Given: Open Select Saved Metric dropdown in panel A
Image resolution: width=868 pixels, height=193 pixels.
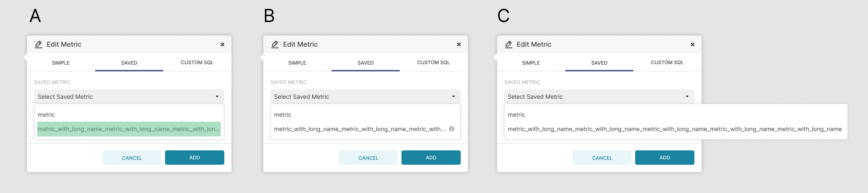Looking at the screenshot, I should click(x=129, y=96).
